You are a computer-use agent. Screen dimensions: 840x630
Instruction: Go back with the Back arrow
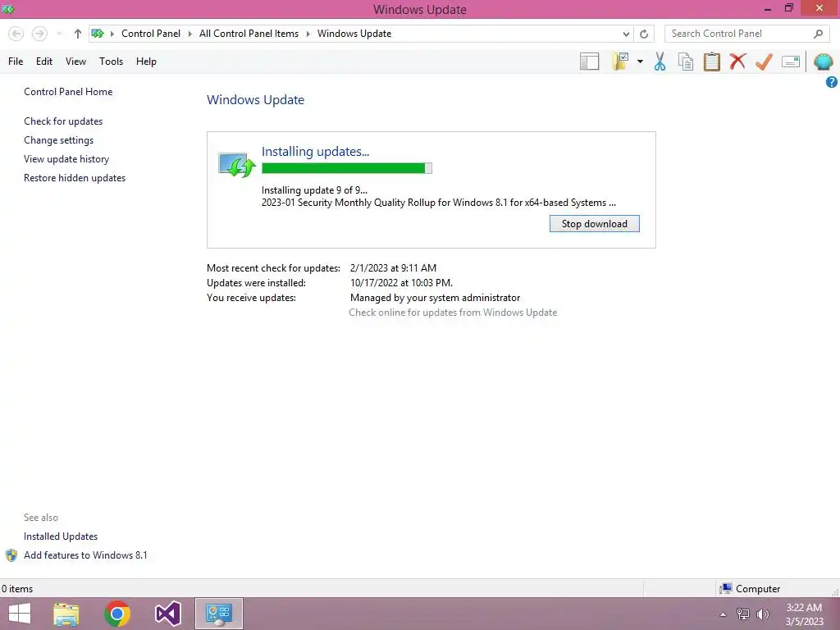point(16,34)
